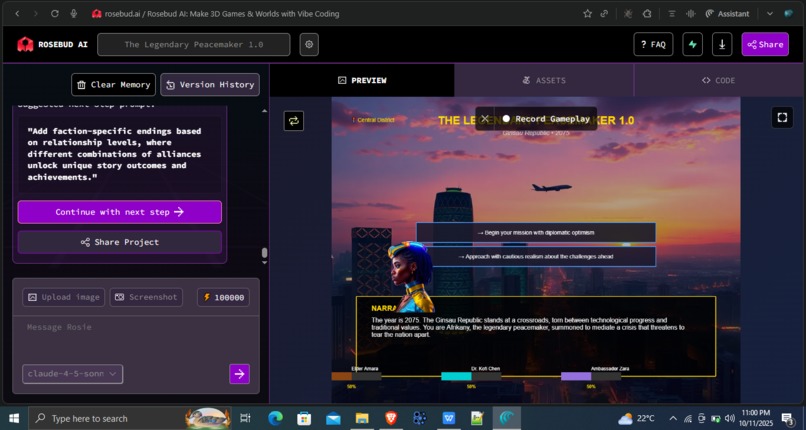Switch to the Code tab
Image resolution: width=806 pixels, height=430 pixels.
718,80
